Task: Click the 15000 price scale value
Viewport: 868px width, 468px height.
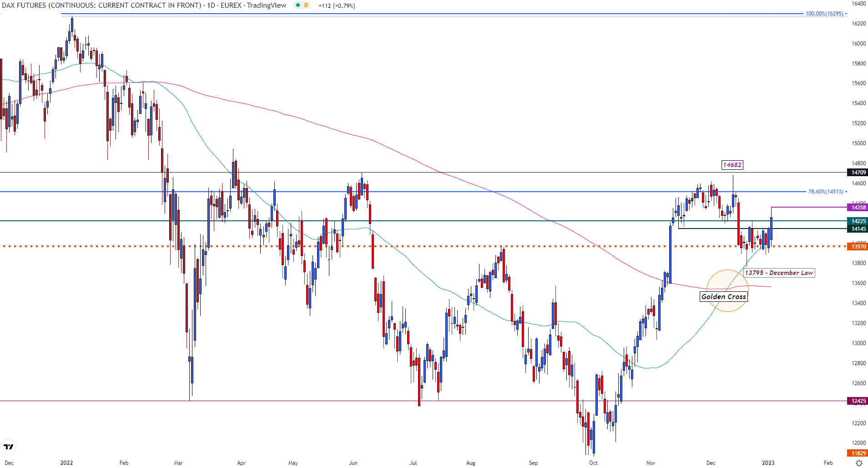Action: pyautogui.click(x=859, y=143)
